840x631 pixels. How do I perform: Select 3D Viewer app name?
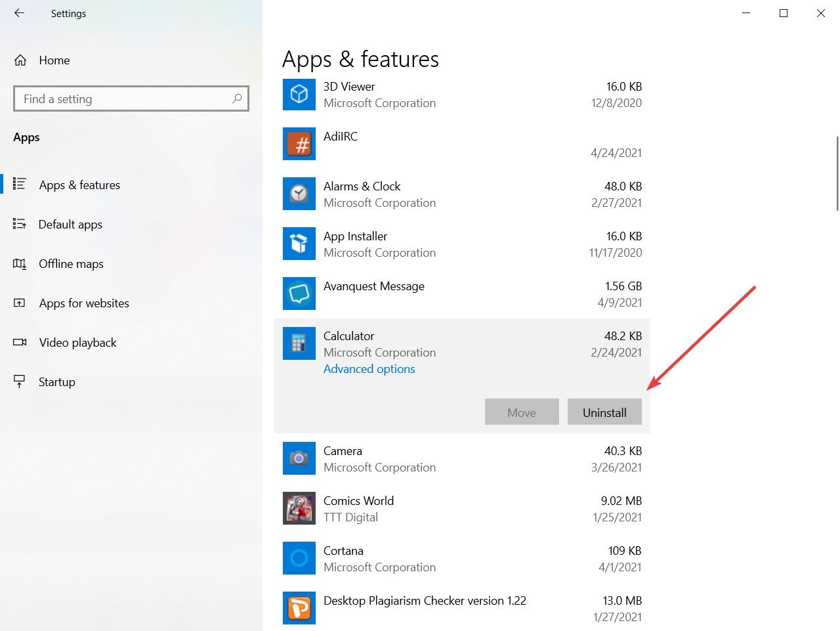(x=349, y=87)
